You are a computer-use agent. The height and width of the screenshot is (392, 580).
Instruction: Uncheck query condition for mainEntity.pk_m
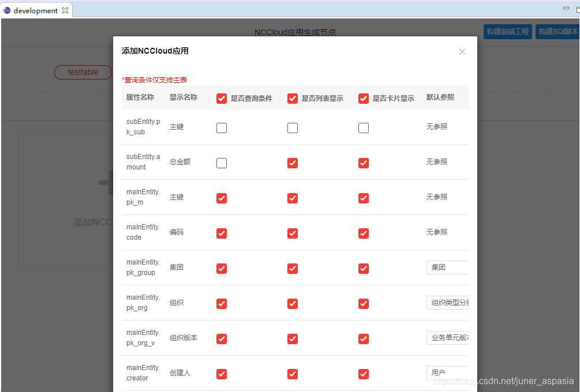click(x=222, y=198)
